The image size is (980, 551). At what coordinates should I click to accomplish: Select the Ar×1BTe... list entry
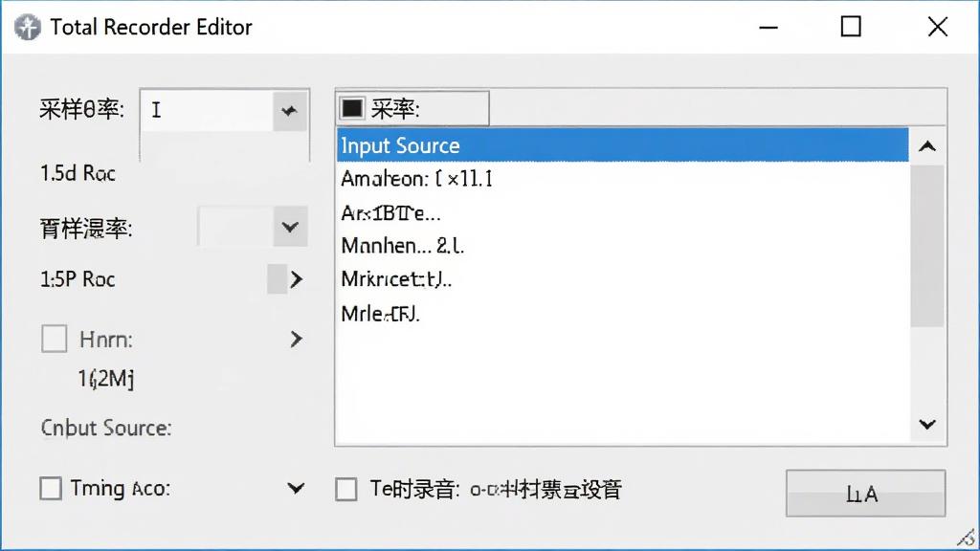(x=390, y=213)
